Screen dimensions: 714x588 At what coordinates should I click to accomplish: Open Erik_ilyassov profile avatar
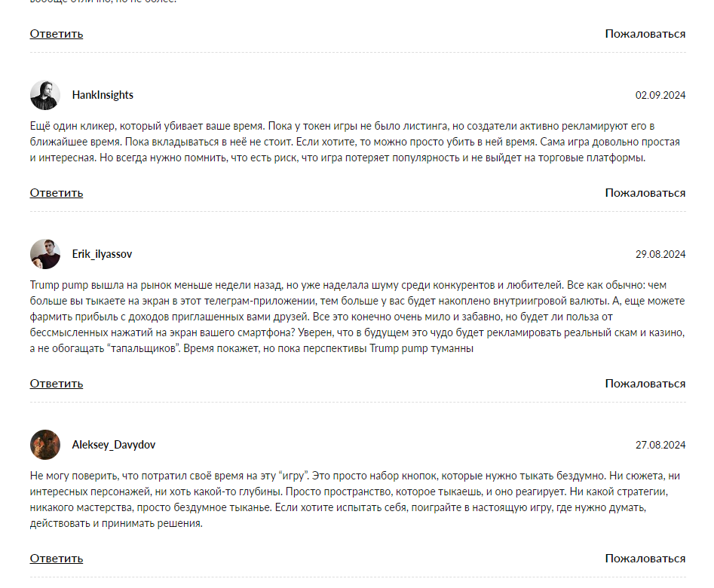(x=45, y=254)
